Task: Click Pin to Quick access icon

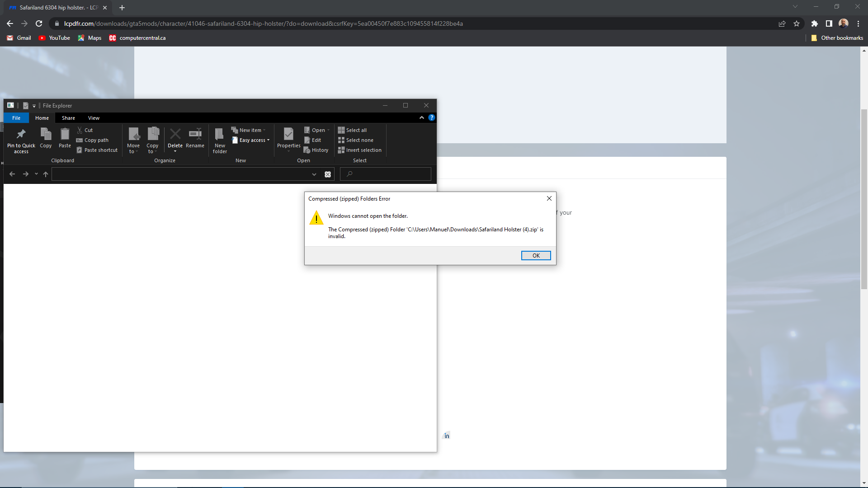Action: [21, 134]
